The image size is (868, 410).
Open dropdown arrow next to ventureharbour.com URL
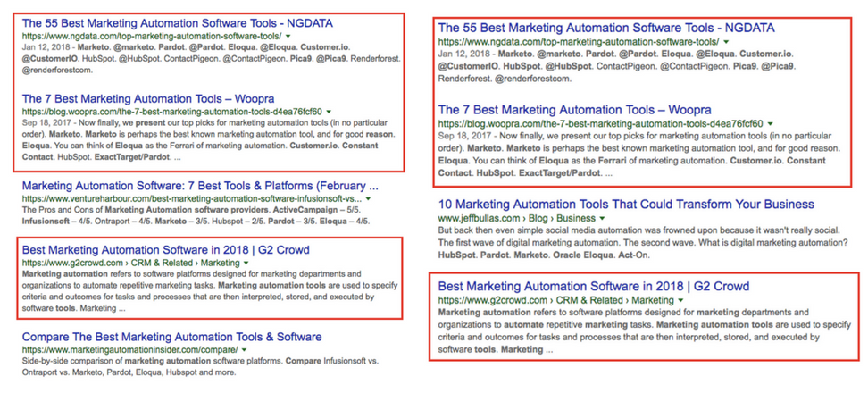coord(369,198)
